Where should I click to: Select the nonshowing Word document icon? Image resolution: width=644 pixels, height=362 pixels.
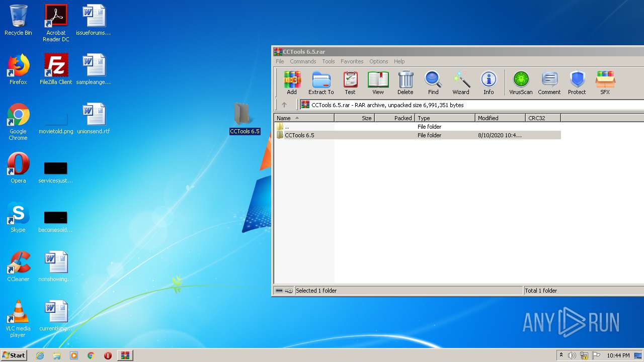click(56, 266)
